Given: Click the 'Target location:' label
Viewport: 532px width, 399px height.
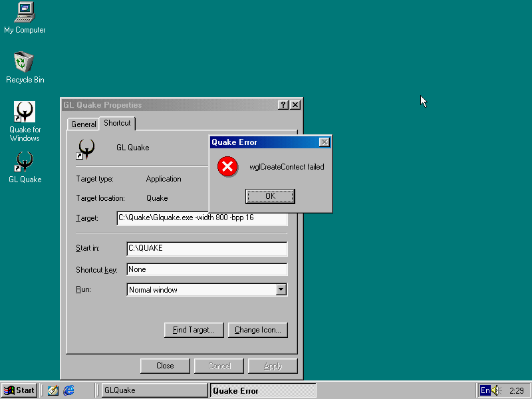Looking at the screenshot, I should pos(100,198).
